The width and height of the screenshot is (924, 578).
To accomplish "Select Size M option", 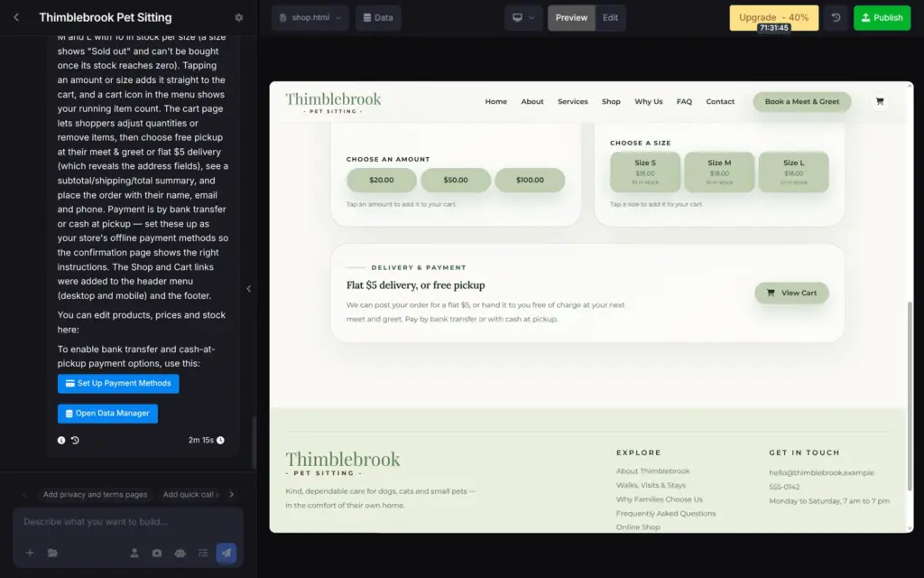I will [719, 172].
